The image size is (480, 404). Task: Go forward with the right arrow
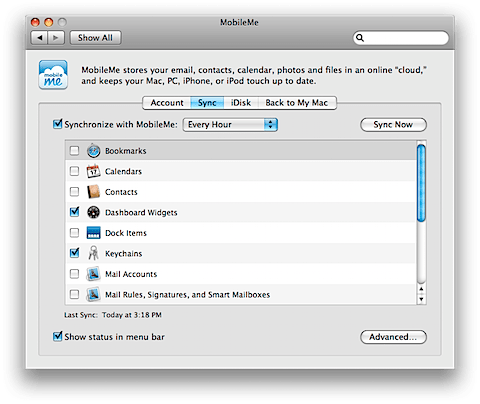point(56,38)
